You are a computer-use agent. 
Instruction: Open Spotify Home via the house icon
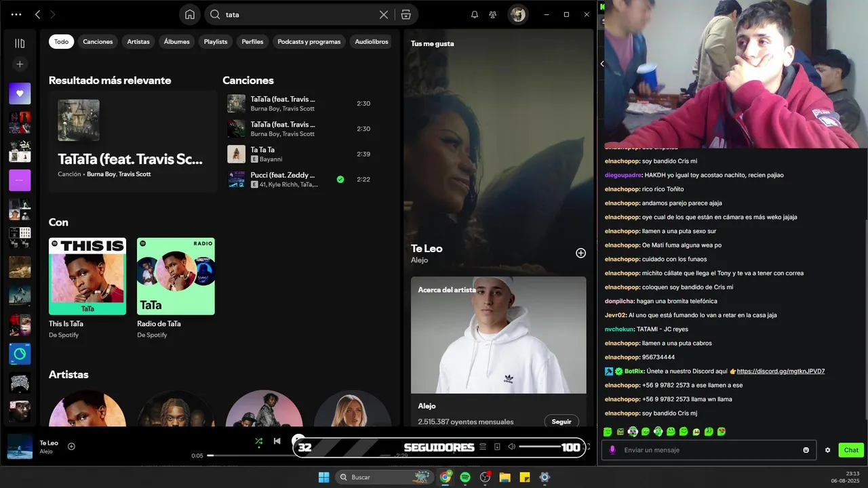click(x=190, y=14)
